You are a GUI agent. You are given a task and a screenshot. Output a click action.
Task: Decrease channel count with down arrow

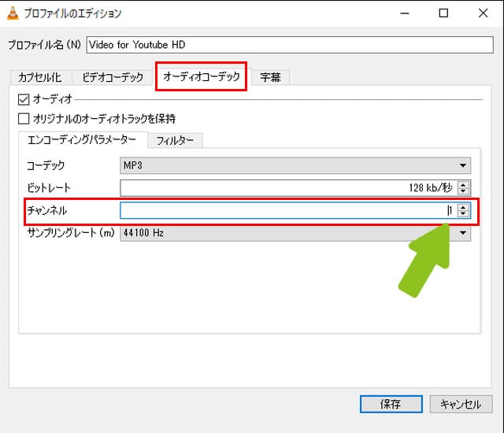(463, 214)
